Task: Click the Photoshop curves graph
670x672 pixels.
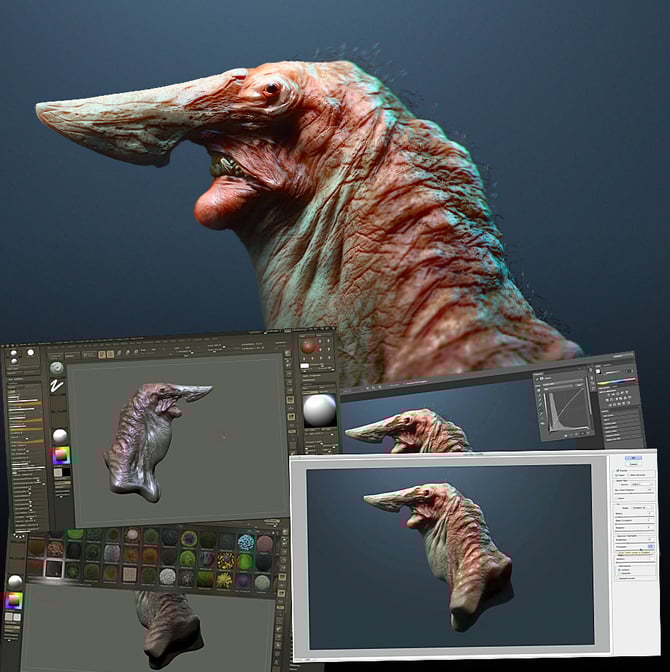Action: (566, 408)
